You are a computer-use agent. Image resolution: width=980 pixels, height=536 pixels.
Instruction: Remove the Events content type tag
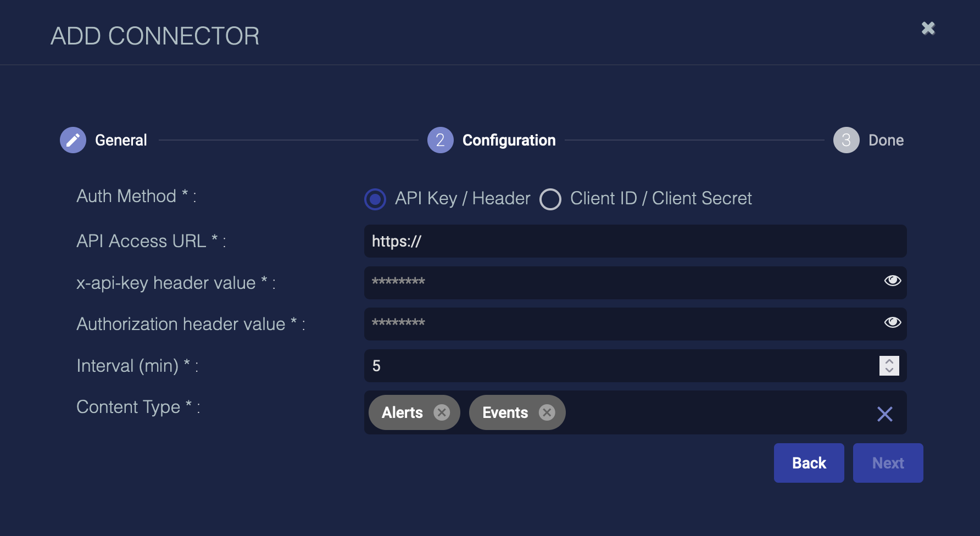547,412
